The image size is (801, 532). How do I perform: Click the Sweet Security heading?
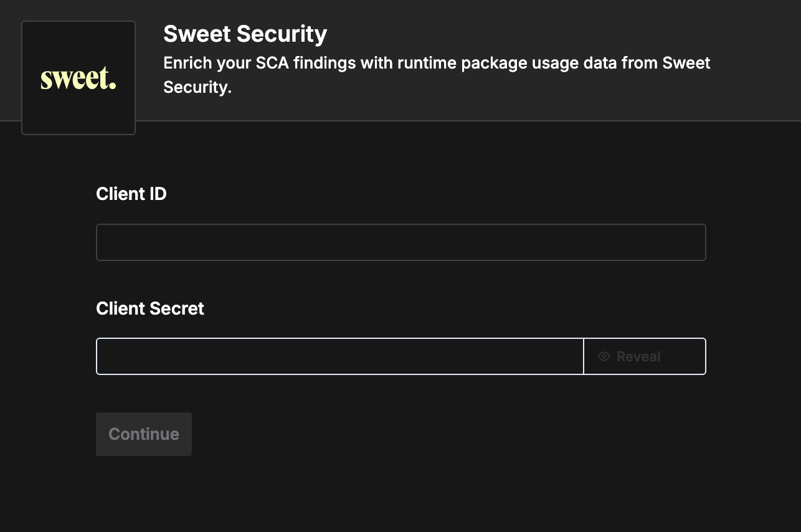245,34
